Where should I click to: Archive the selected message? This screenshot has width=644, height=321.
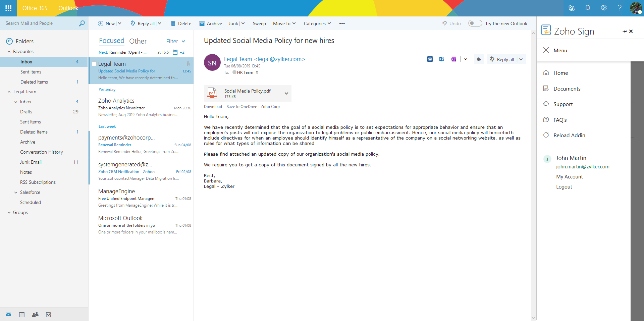coord(211,23)
